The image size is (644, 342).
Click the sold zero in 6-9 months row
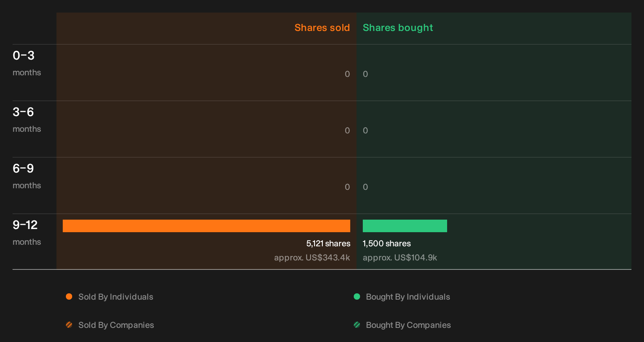coord(347,187)
